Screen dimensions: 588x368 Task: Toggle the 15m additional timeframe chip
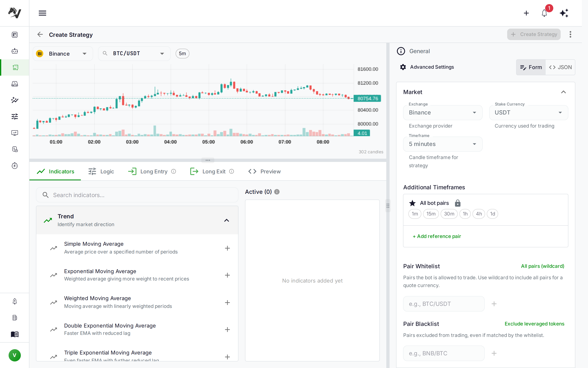click(x=431, y=214)
